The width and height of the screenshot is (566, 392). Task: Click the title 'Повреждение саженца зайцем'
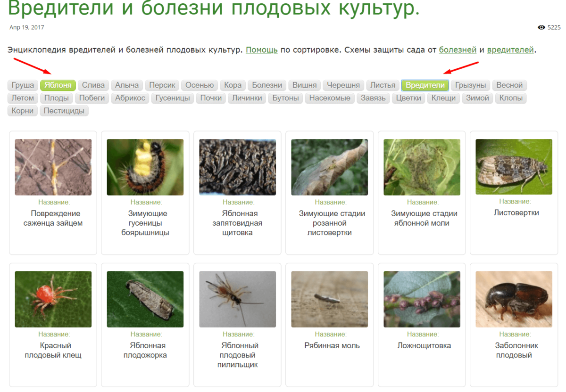click(x=53, y=218)
